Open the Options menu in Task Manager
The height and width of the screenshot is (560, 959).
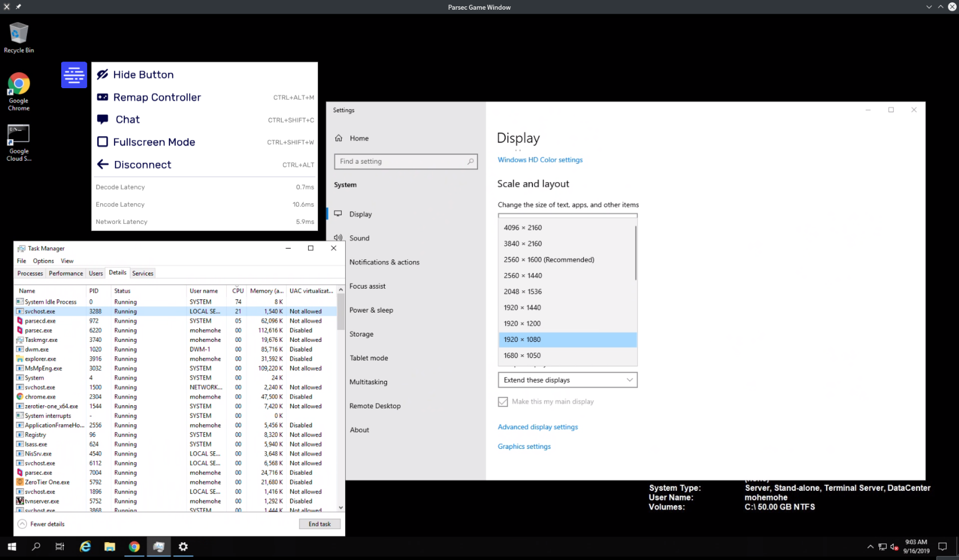pos(44,261)
